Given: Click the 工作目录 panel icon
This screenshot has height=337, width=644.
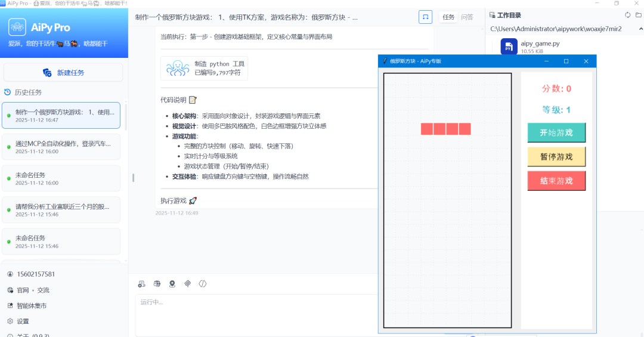Looking at the screenshot, I should pyautogui.click(x=492, y=15).
